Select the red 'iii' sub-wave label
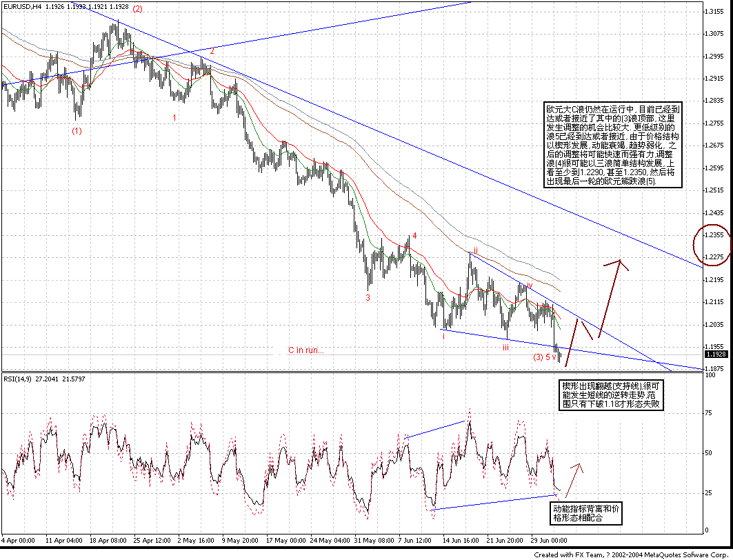 pyautogui.click(x=505, y=348)
